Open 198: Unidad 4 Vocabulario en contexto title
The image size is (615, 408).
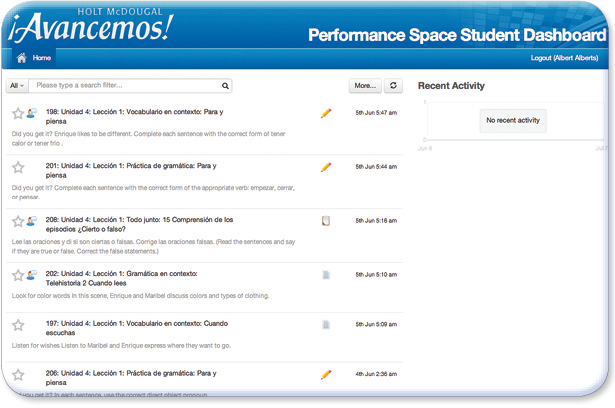click(x=134, y=117)
